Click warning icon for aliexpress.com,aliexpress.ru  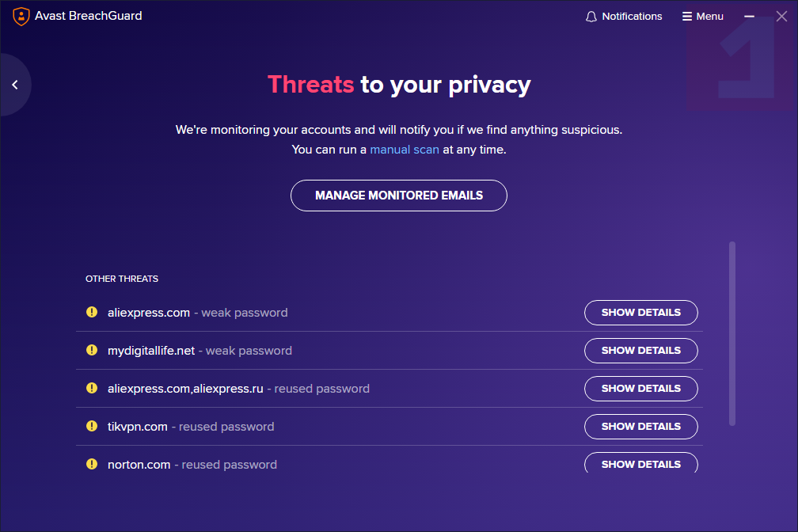click(92, 388)
